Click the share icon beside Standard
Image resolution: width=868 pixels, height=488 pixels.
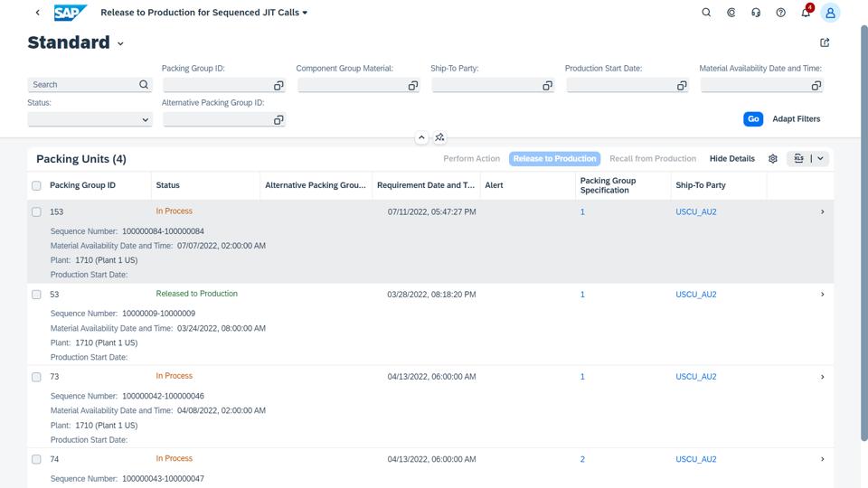click(825, 42)
